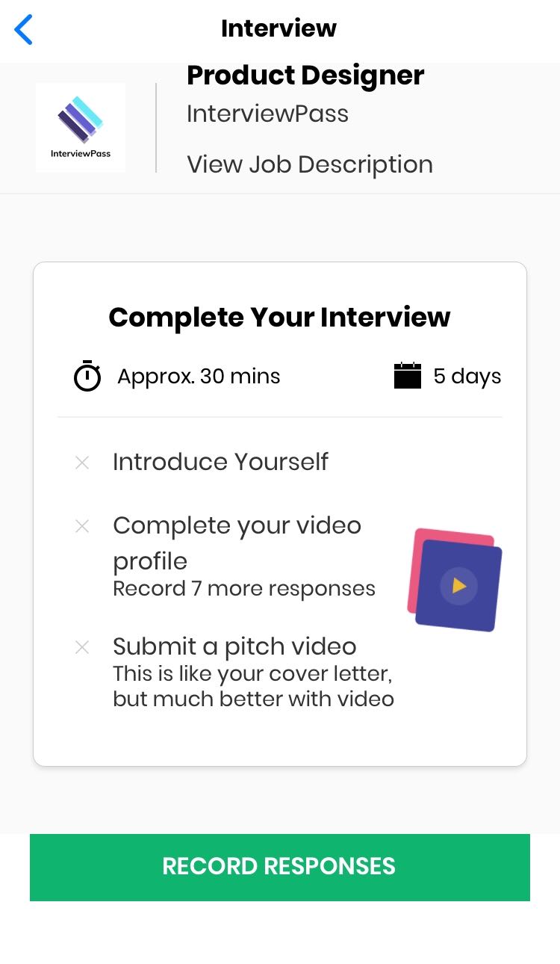
Task: Click X mark beside Introduce Yourself
Action: coord(82,463)
